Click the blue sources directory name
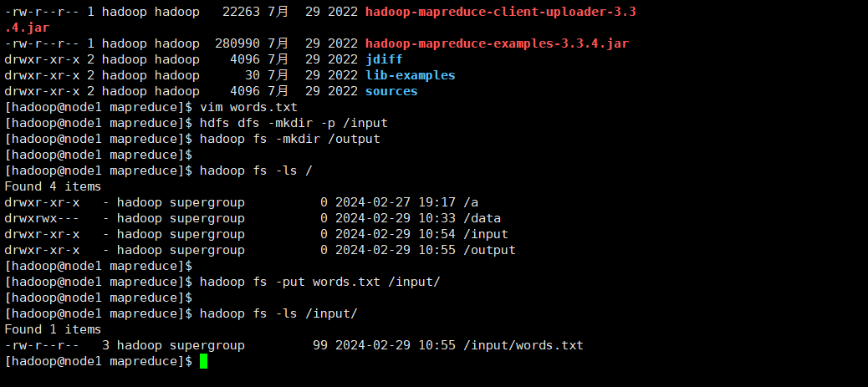868x387 pixels. tap(391, 91)
